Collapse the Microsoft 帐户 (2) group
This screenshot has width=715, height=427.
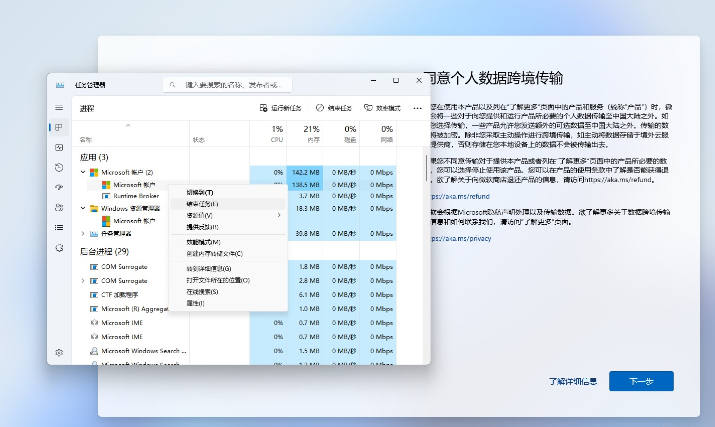83,172
